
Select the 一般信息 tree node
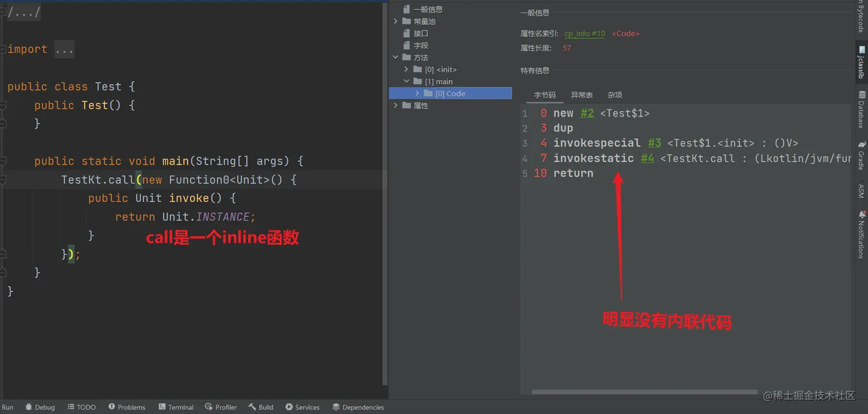pos(428,9)
